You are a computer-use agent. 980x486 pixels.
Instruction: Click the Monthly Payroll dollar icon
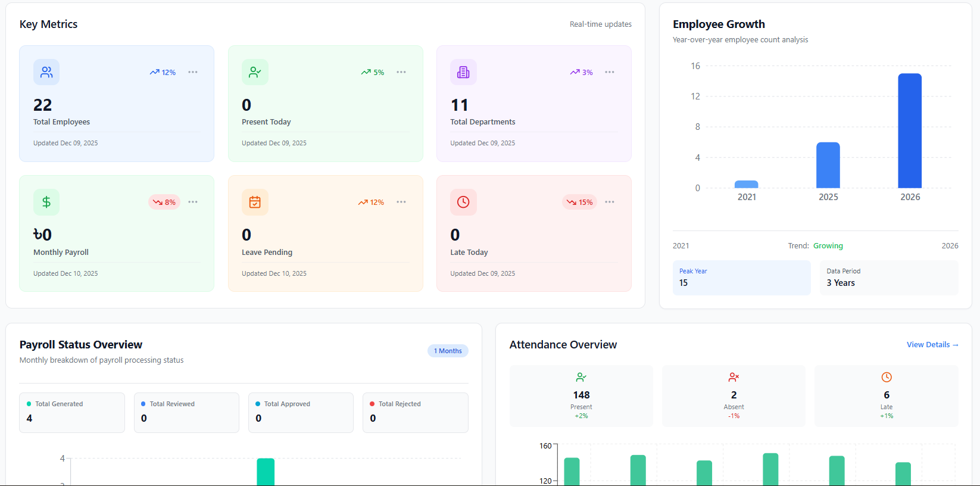coord(46,202)
